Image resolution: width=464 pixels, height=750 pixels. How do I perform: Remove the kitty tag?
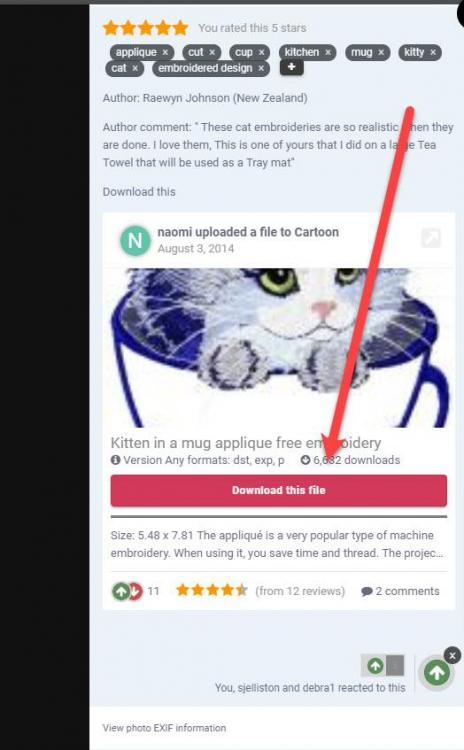433,52
